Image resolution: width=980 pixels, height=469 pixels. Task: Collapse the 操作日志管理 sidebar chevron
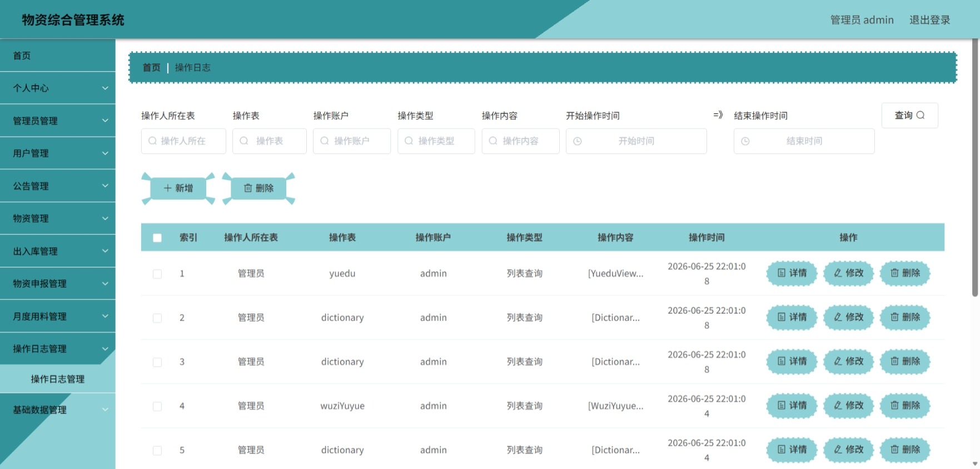[105, 348]
